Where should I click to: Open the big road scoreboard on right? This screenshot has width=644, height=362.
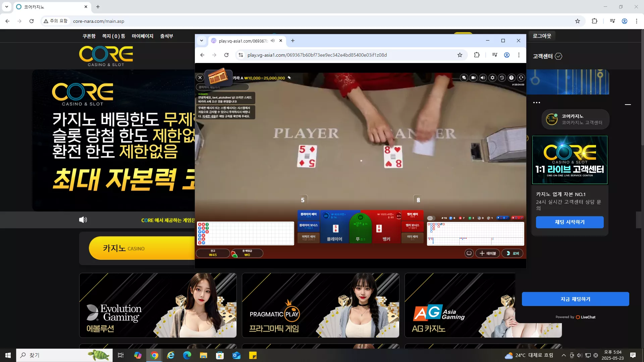475,234
